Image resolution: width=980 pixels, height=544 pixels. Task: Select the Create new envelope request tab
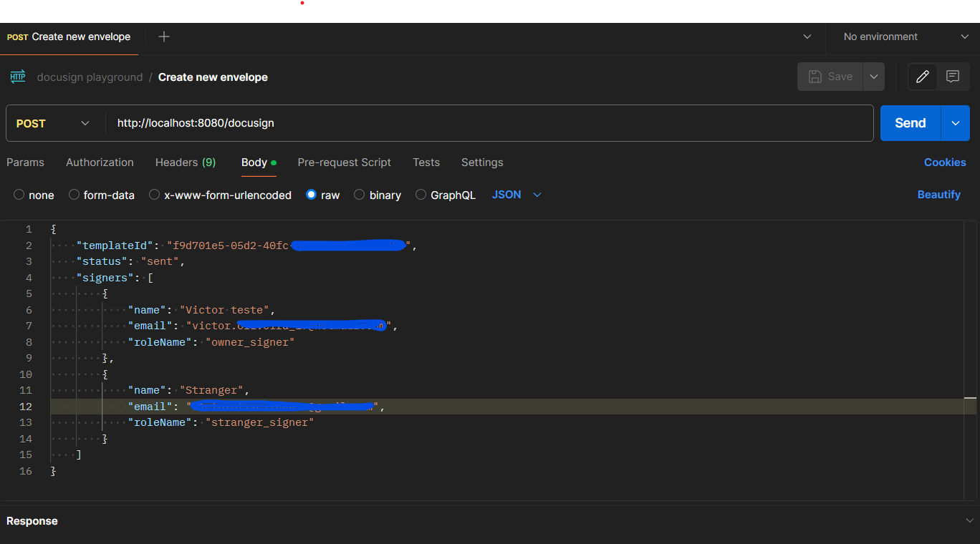[69, 37]
